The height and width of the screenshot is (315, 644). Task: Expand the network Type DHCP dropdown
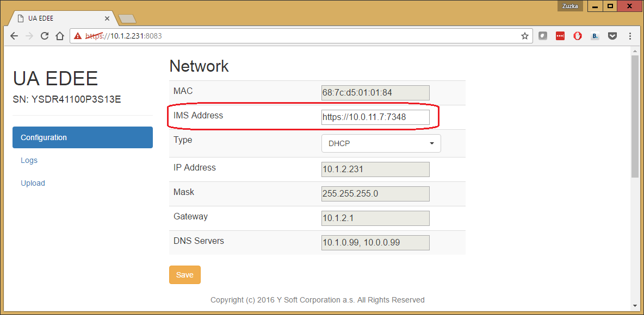tap(381, 143)
